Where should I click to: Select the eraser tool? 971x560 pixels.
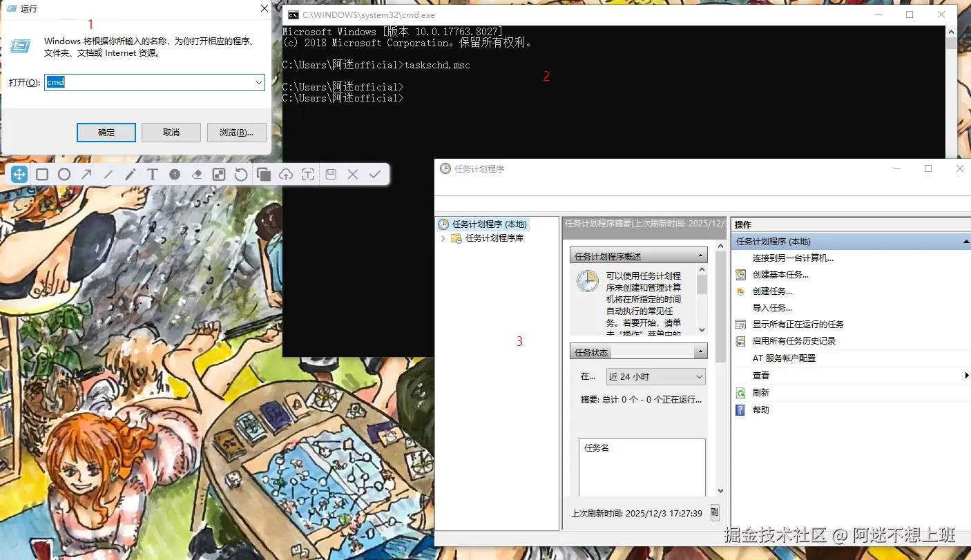(x=197, y=175)
